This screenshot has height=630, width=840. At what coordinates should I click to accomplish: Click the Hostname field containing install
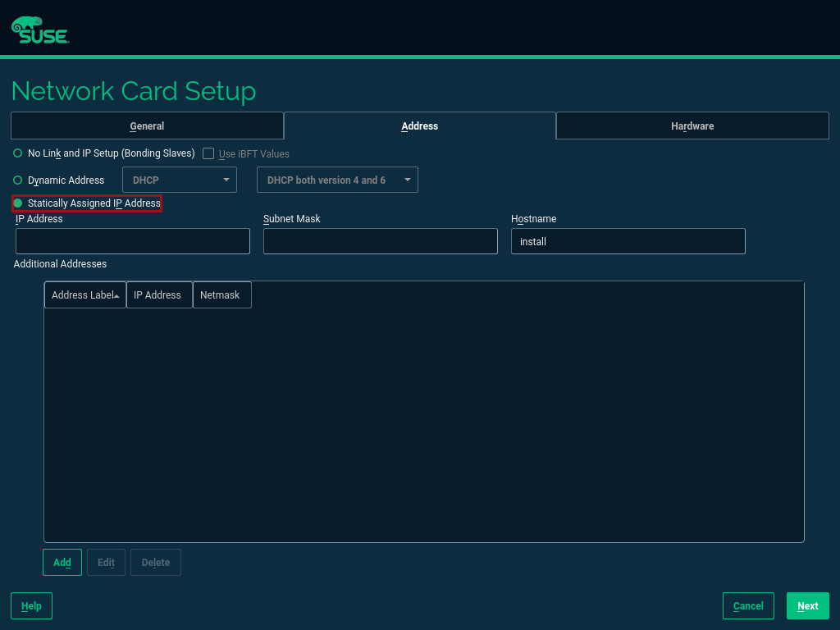[x=628, y=241]
